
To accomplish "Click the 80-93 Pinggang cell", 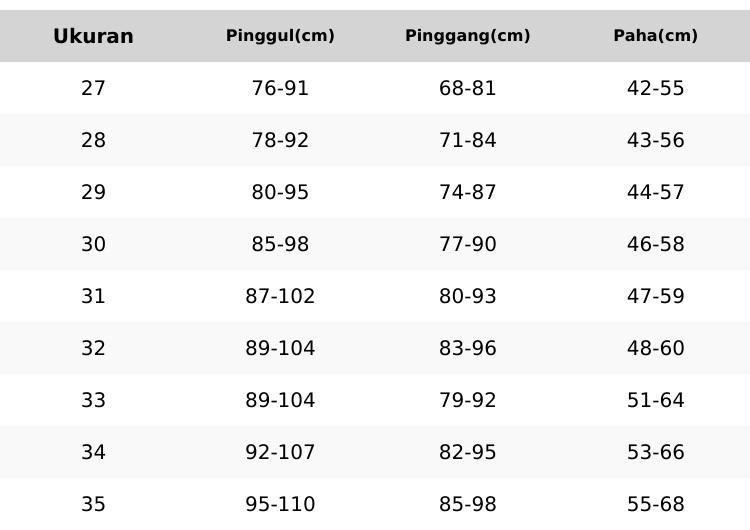I will (467, 297).
